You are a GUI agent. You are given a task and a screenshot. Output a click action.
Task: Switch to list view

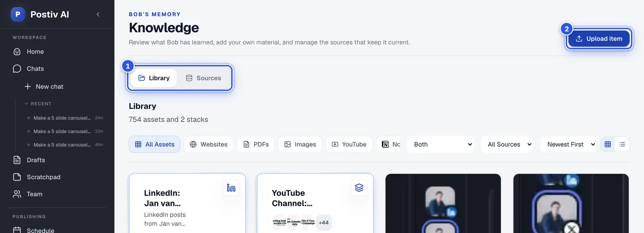tap(622, 144)
